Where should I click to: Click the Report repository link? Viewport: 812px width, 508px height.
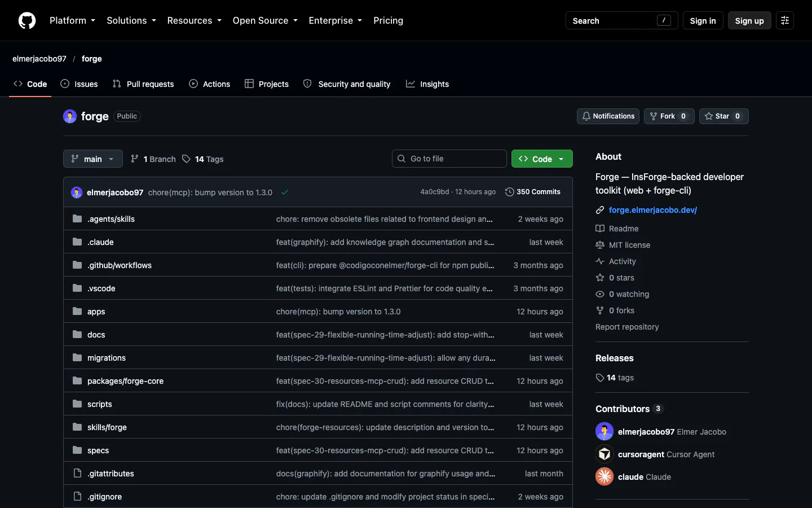coord(627,327)
